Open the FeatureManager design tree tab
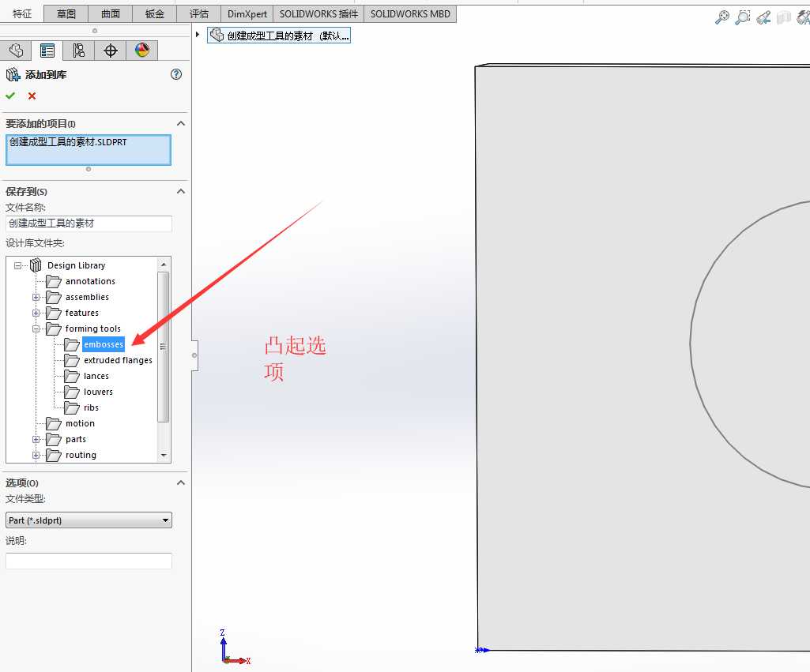Image resolution: width=810 pixels, height=672 pixels. point(16,51)
